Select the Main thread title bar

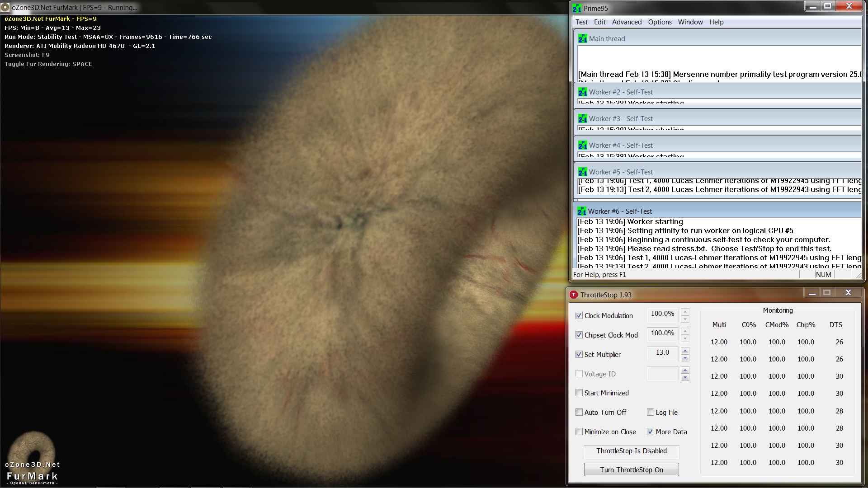point(718,39)
